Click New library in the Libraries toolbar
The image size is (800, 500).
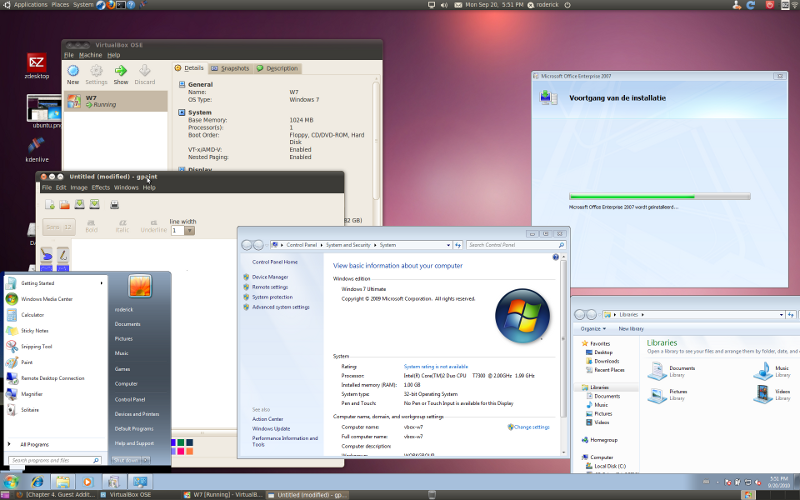pyautogui.click(x=631, y=329)
